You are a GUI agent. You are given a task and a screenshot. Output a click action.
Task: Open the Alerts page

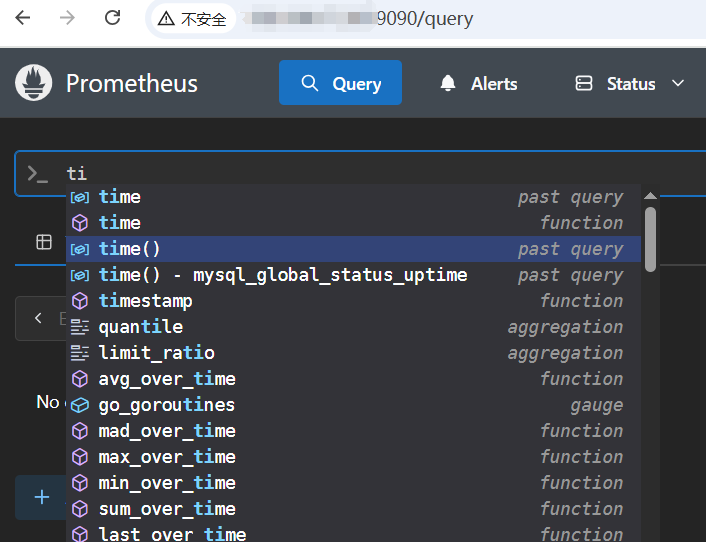coord(479,84)
